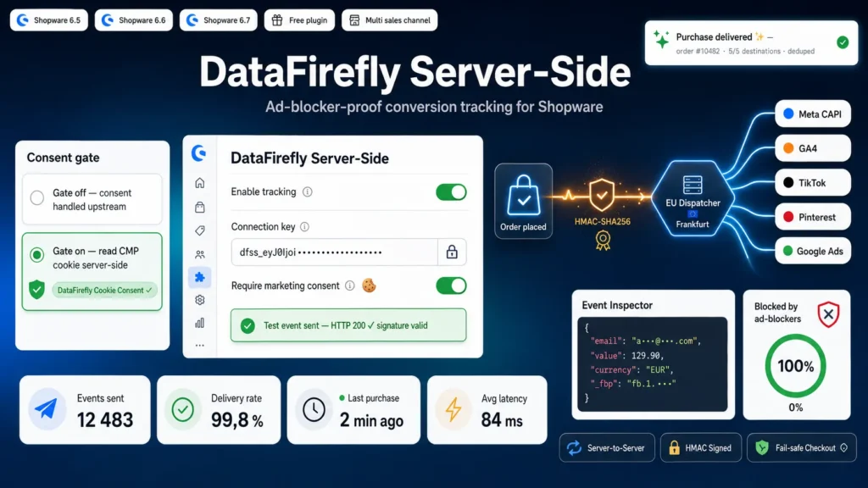Click the Event Inspector code block
Viewport: 868px width, 488px height.
652,364
